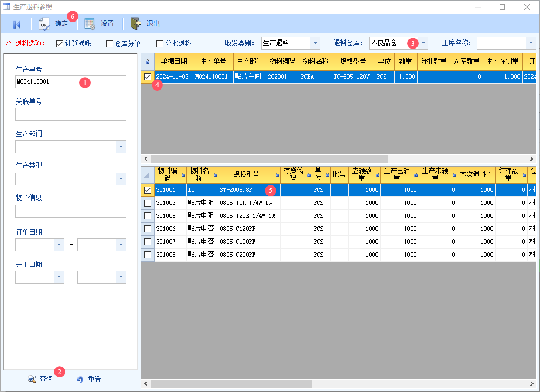
Task: Click lower grid scroll left arrow
Action: [146, 383]
